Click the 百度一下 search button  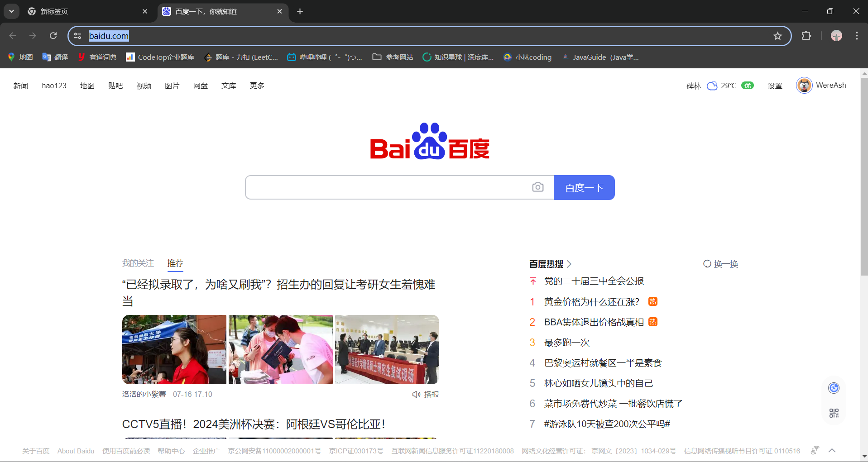[584, 187]
